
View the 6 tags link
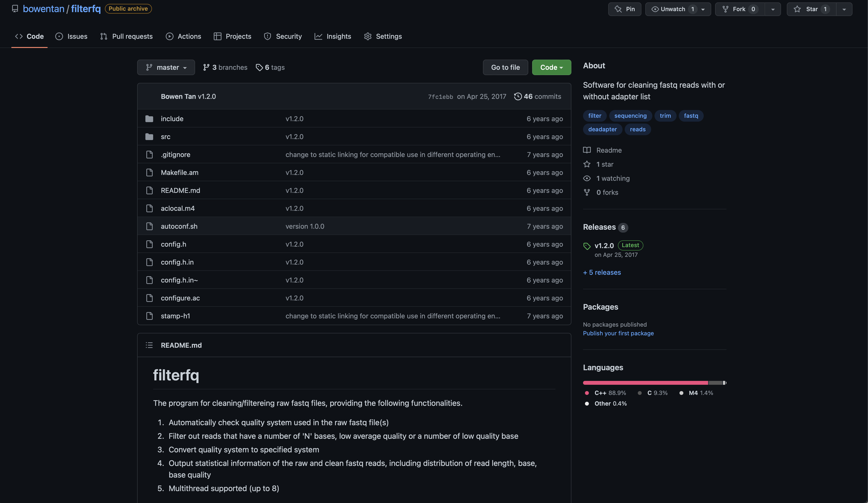tap(270, 68)
